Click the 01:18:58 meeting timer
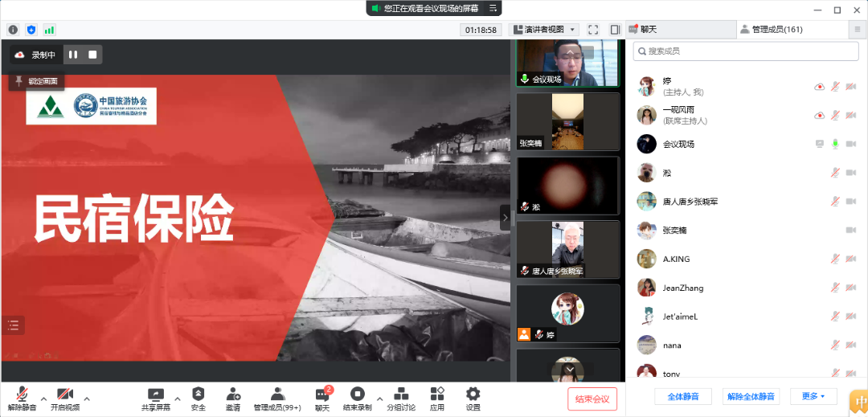The width and height of the screenshot is (868, 417). click(x=481, y=30)
